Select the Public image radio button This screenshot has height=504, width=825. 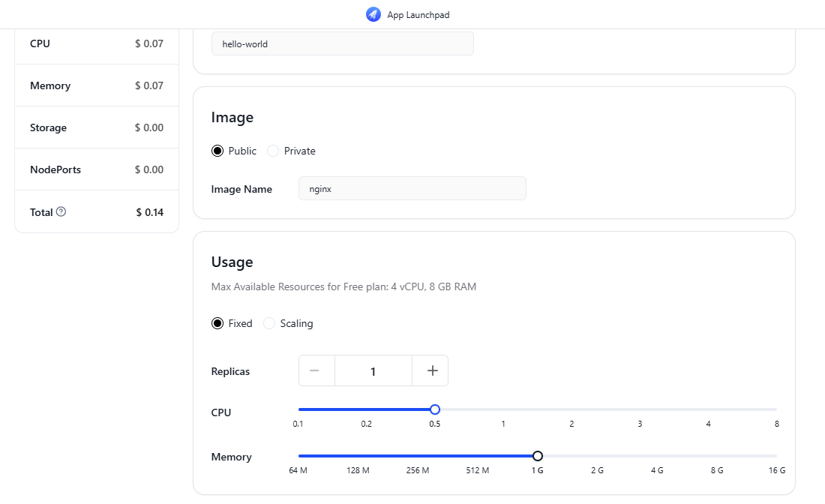(x=217, y=151)
